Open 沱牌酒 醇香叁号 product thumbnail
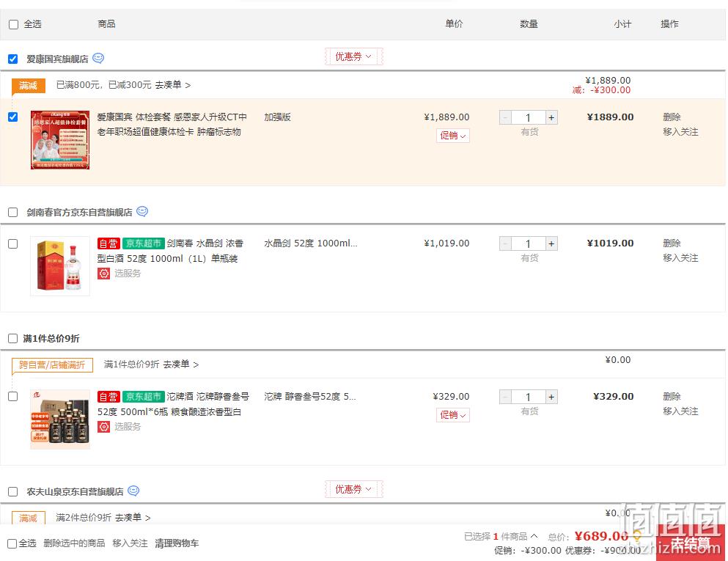This screenshot has height=561, width=728. coord(60,419)
